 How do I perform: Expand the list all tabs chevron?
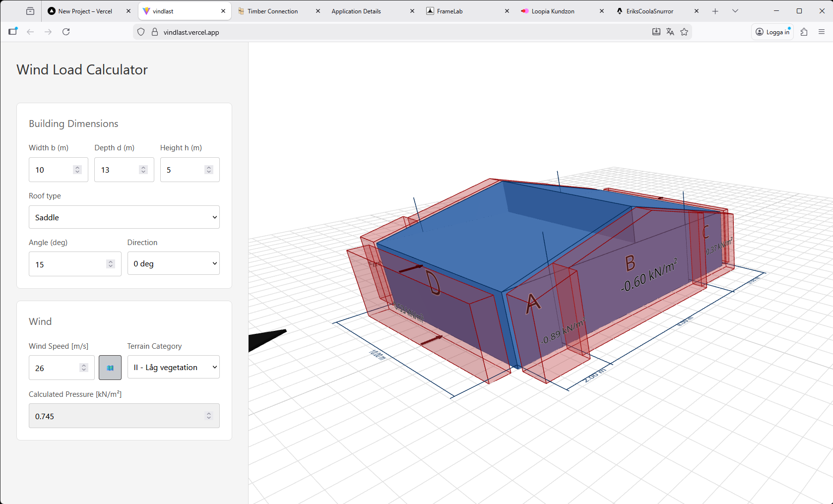point(735,11)
